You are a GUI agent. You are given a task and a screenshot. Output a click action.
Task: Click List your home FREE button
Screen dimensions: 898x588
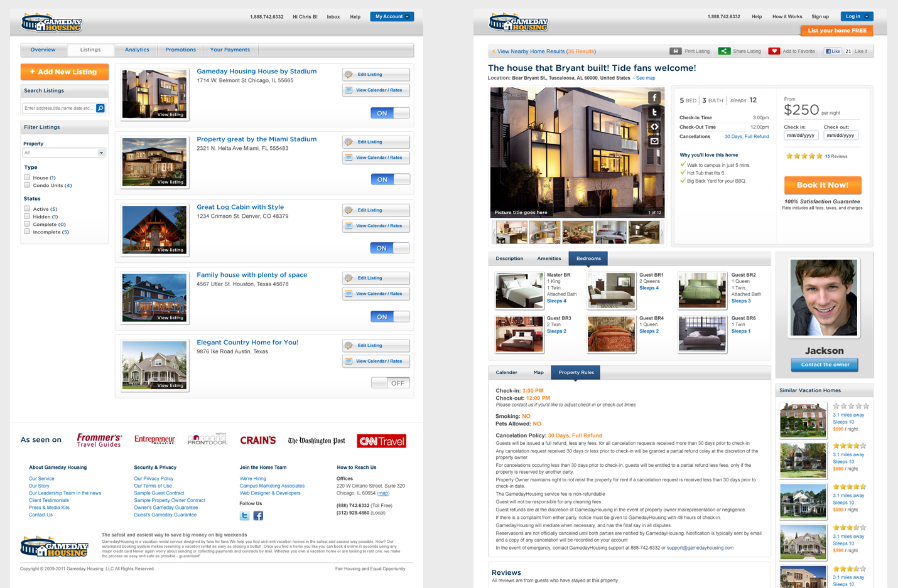point(836,30)
